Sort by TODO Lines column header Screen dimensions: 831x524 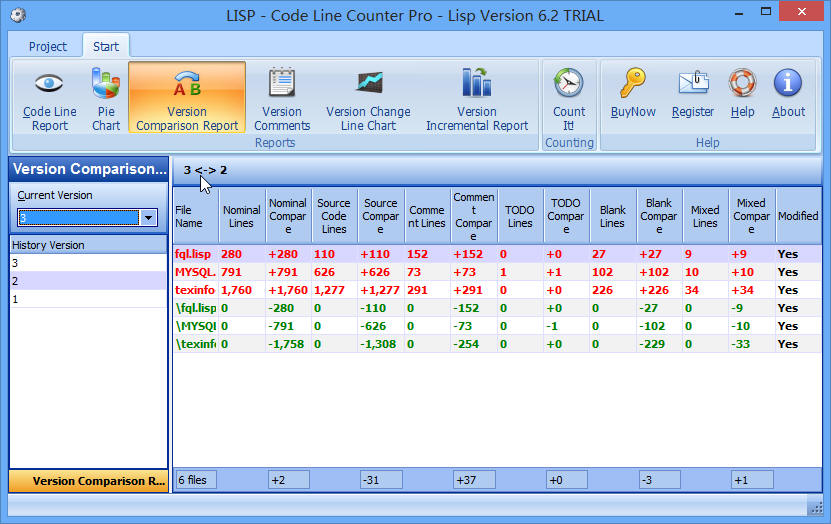pyautogui.click(x=520, y=216)
